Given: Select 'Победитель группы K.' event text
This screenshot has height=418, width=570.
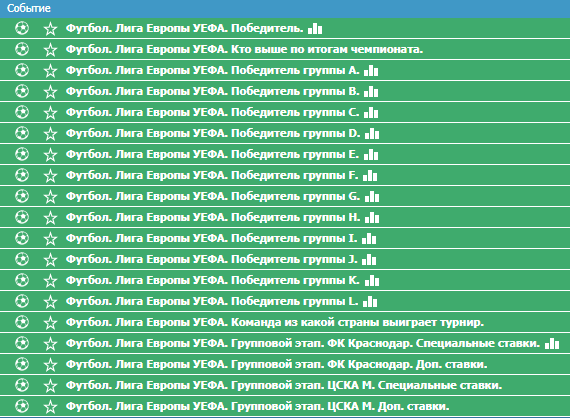Looking at the screenshot, I should [213, 280].
